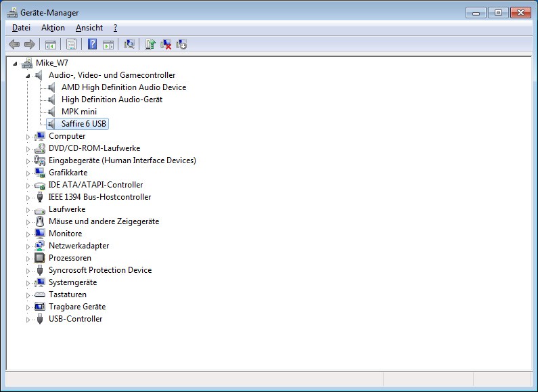Click the Forward arrow in the toolbar
The image size is (538, 392).
[30, 44]
